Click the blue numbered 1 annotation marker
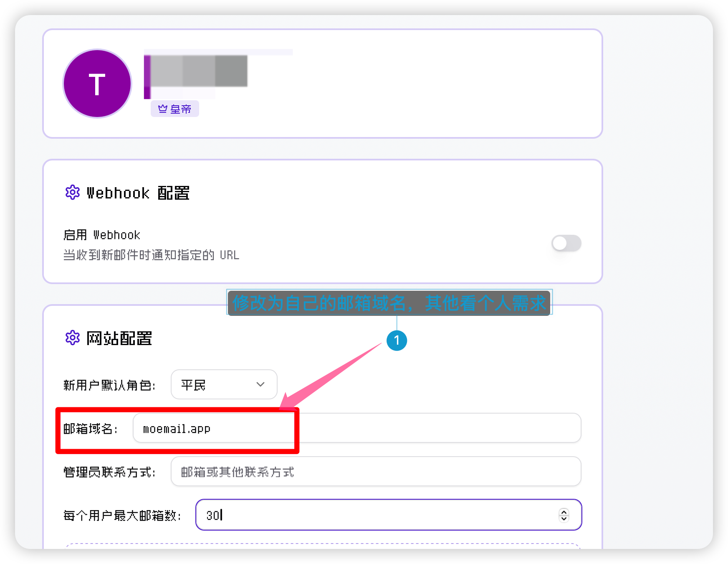This screenshot has height=564, width=728. [397, 340]
